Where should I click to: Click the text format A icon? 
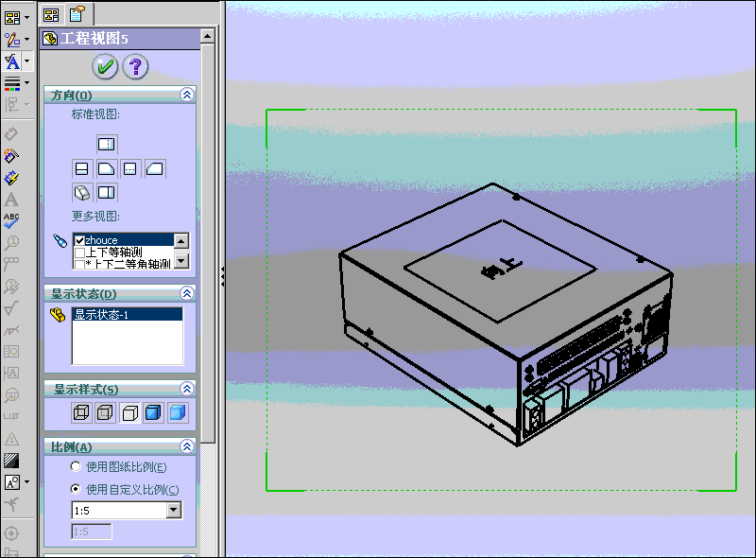(x=12, y=61)
